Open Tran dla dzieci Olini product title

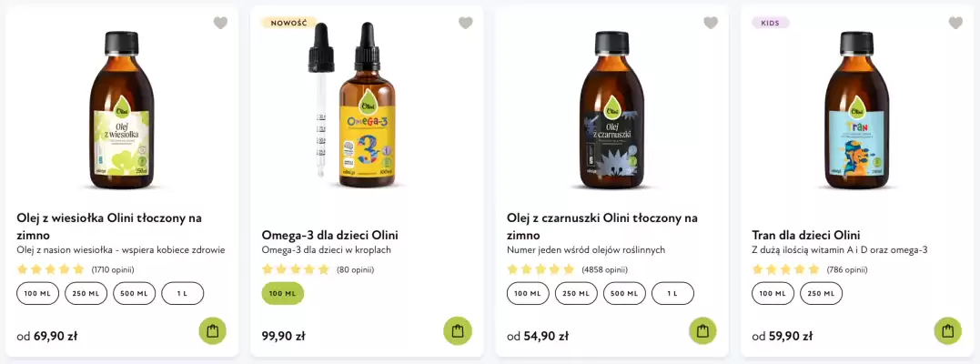(x=805, y=236)
